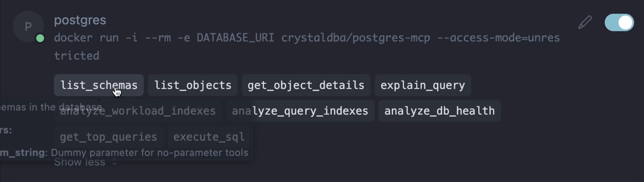
Task: Click the get_top_queries tool chip
Action: click(108, 137)
